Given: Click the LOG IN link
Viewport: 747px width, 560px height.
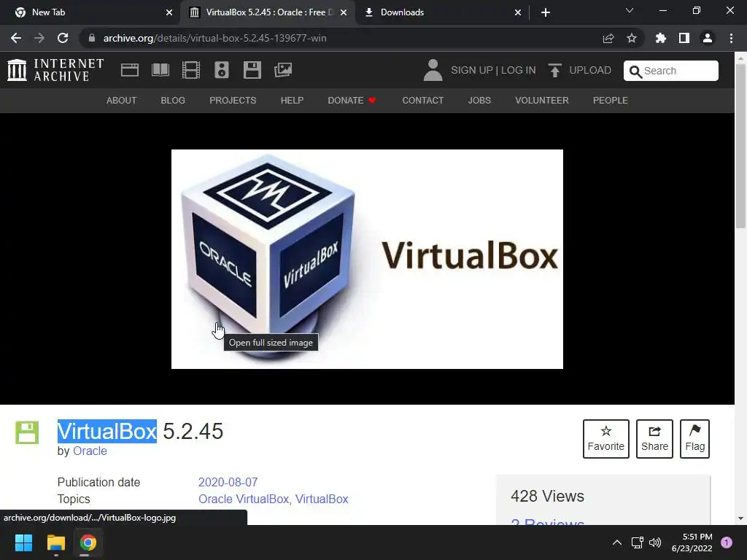Looking at the screenshot, I should [x=519, y=70].
